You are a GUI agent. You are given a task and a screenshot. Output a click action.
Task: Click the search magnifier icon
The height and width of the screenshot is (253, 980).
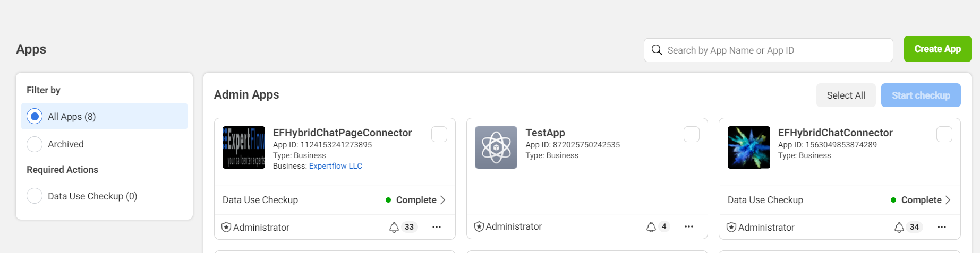point(657,50)
